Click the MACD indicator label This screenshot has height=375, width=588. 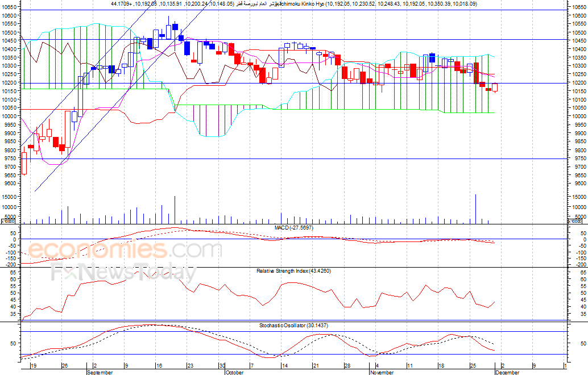coord(293,227)
